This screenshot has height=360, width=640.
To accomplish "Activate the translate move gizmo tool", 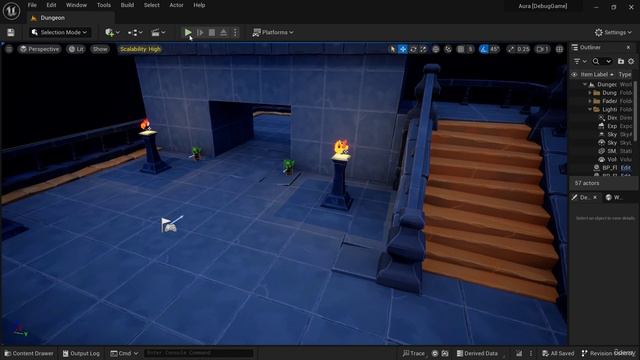I will tap(403, 49).
